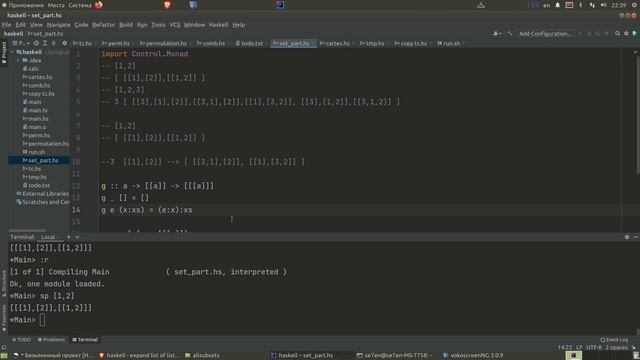Open Project view selector dropdown
Viewport: 640px width, 360px height.
pos(20,43)
